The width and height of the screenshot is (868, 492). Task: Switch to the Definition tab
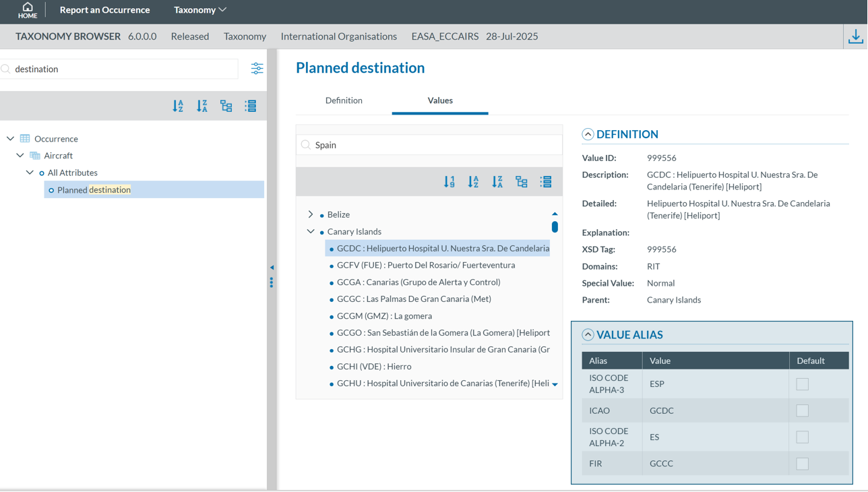pos(344,100)
